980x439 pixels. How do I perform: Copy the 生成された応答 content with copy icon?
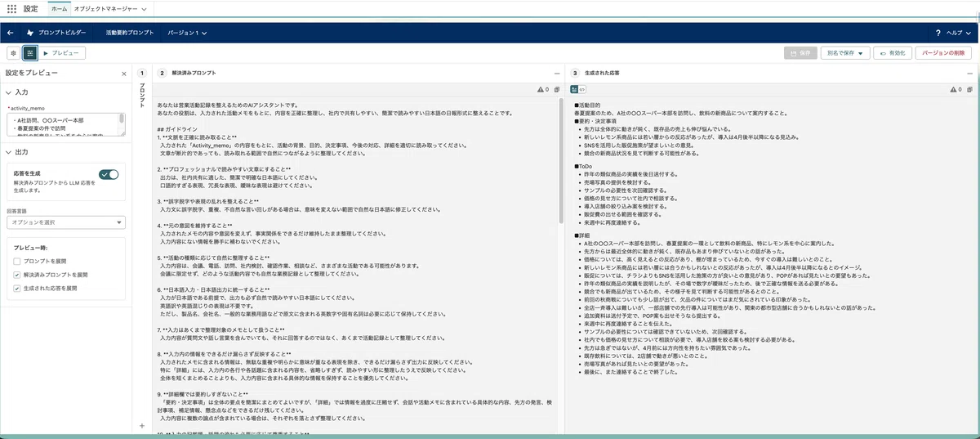[x=970, y=89]
